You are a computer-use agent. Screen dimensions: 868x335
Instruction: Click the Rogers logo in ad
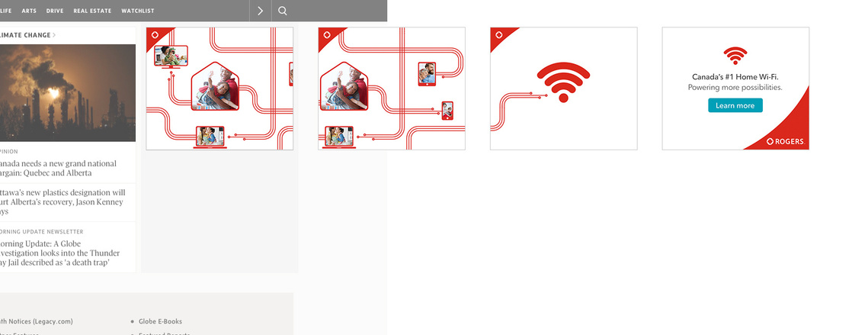pos(785,141)
